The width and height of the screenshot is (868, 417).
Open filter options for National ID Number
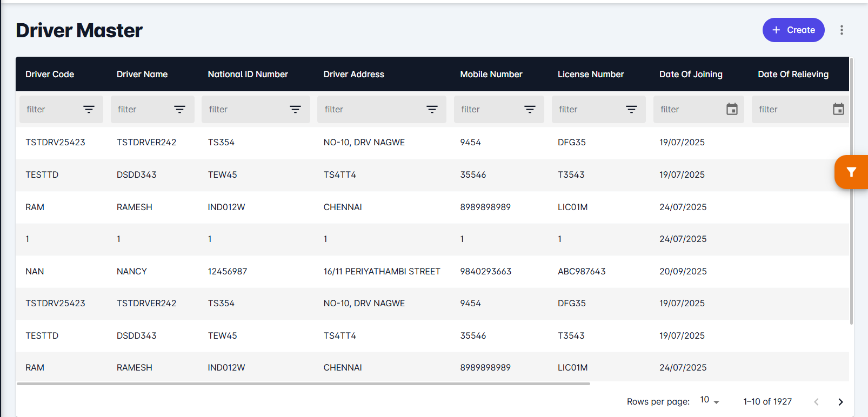pos(295,109)
